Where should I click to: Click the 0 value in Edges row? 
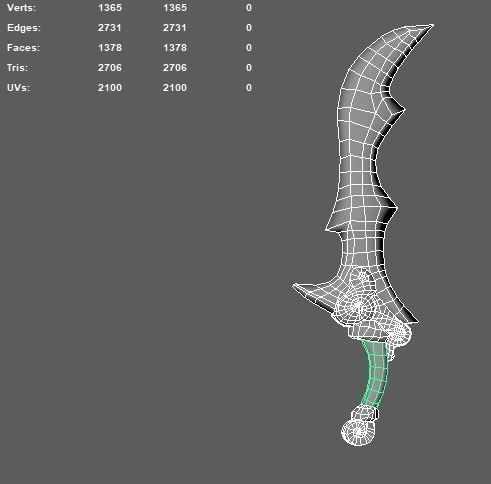[x=249, y=28]
